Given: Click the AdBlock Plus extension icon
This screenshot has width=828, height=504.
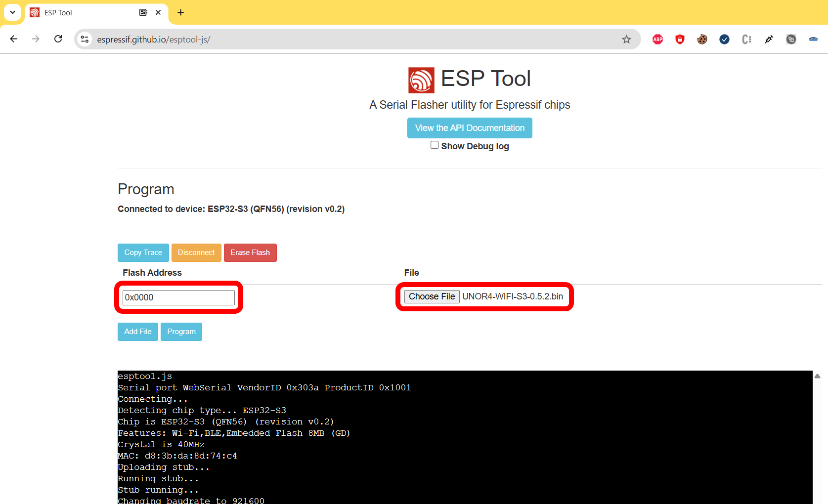Looking at the screenshot, I should click(x=657, y=40).
